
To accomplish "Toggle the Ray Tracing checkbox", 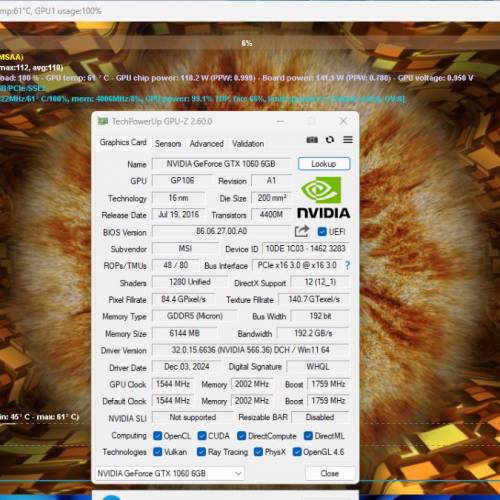I will click(201, 452).
